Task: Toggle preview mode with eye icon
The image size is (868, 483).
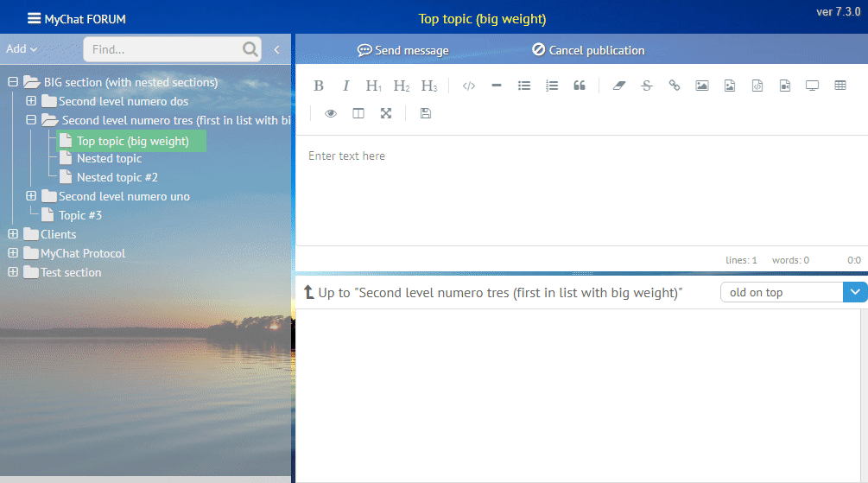Action: 331,113
